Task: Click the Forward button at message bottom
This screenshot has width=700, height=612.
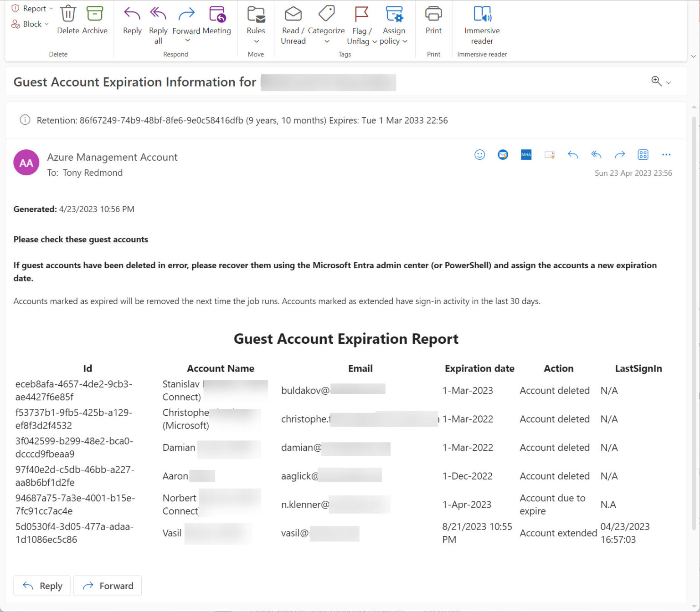Action: point(108,586)
